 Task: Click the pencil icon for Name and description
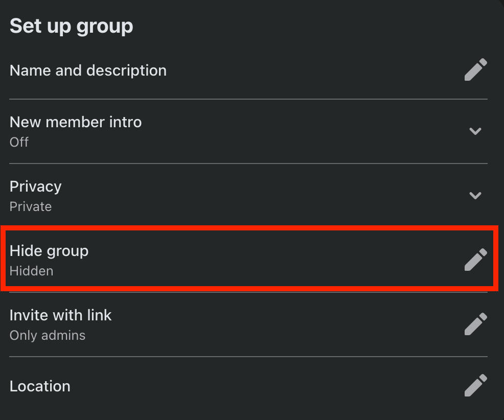coord(475,70)
